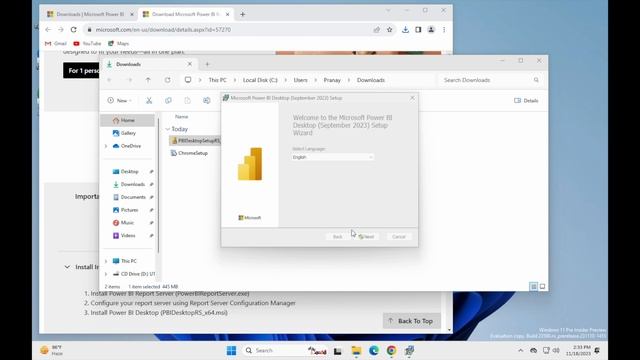Open Desktop quick access folder

129,171
